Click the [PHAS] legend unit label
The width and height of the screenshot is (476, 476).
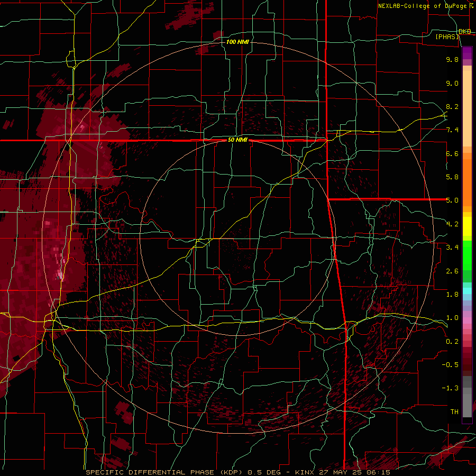point(447,36)
